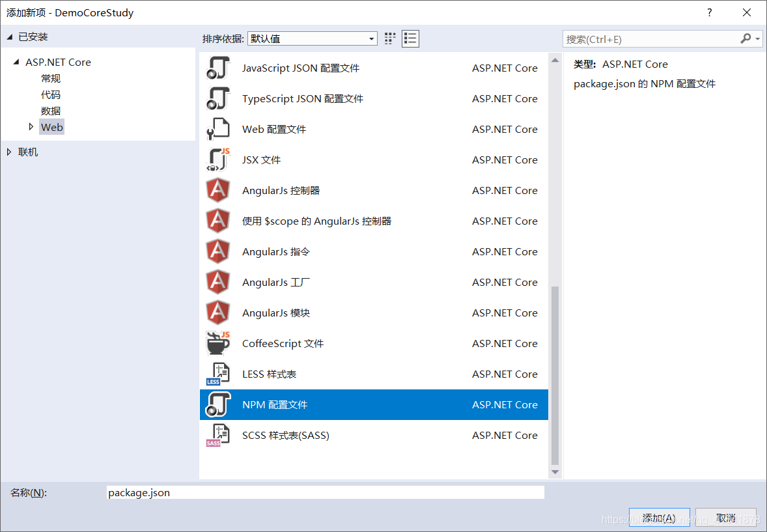Click the icon of $scope AngularJs controller
This screenshot has width=767, height=532.
tap(218, 221)
